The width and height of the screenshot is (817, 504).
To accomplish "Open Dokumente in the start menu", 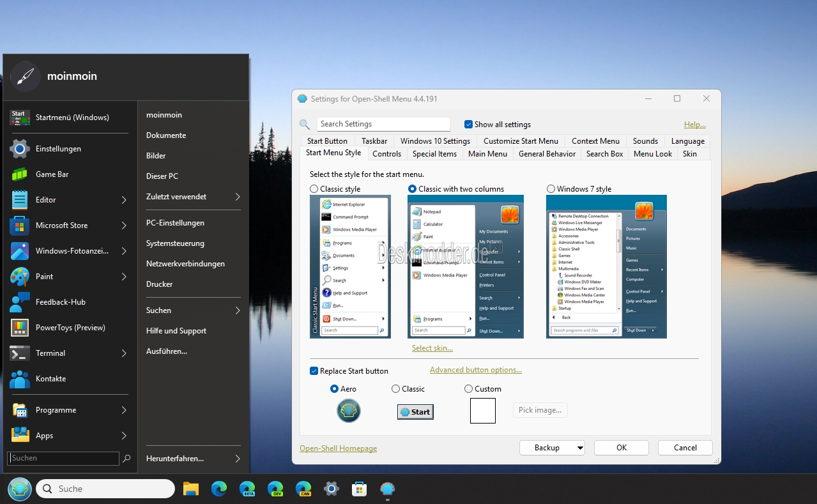I will 166,135.
